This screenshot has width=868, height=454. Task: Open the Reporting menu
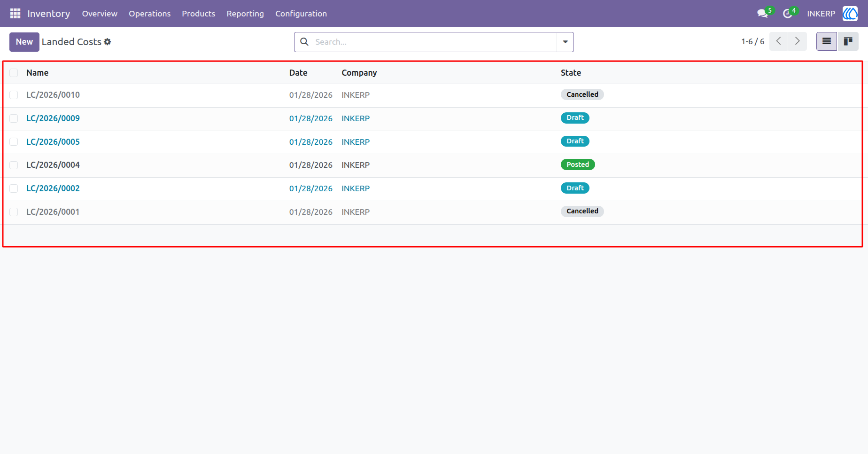pyautogui.click(x=245, y=14)
